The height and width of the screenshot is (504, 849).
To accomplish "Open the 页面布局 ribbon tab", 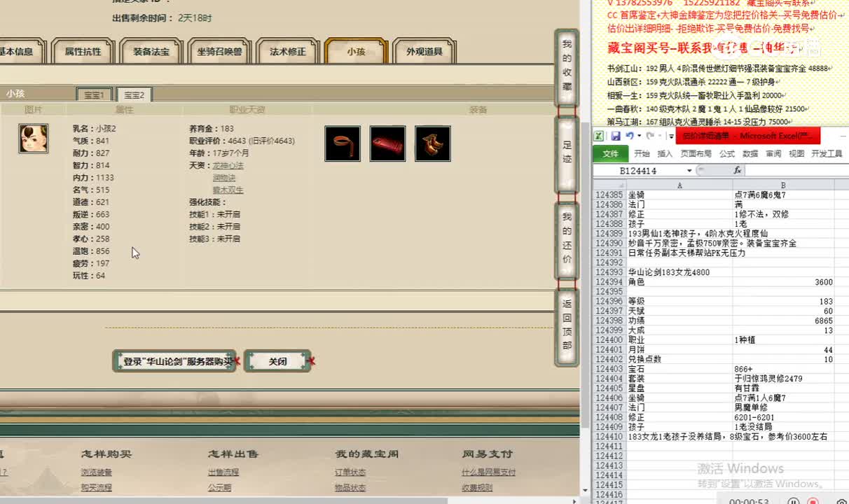I will [696, 153].
